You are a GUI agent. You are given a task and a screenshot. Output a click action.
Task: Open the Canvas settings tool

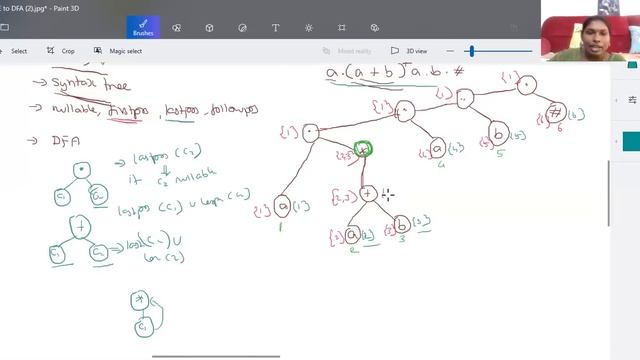[342, 28]
